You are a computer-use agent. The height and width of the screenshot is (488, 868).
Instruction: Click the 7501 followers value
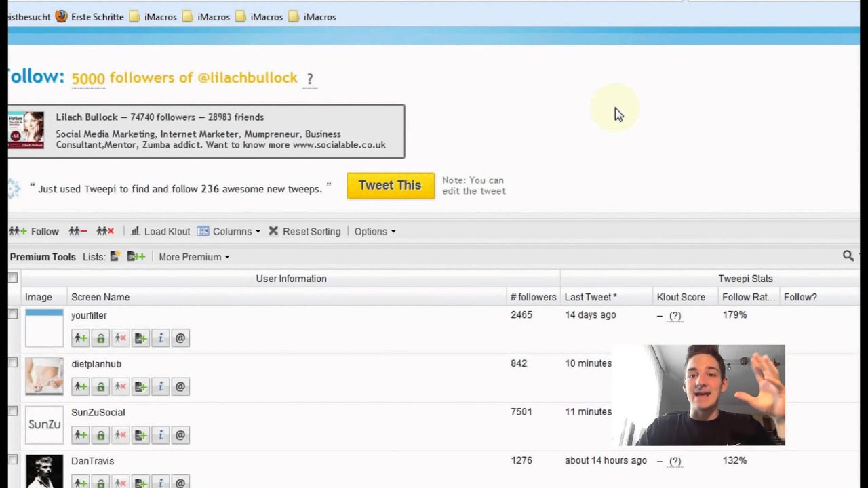(521, 411)
